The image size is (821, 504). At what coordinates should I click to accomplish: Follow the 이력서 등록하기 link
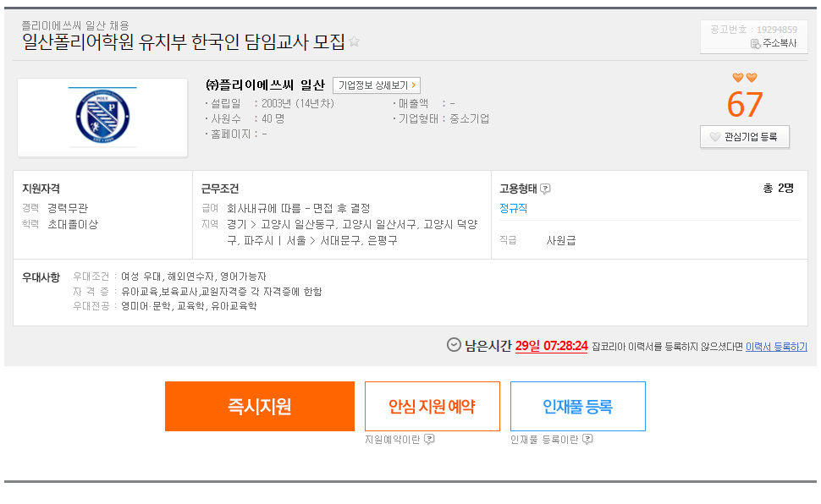click(776, 347)
